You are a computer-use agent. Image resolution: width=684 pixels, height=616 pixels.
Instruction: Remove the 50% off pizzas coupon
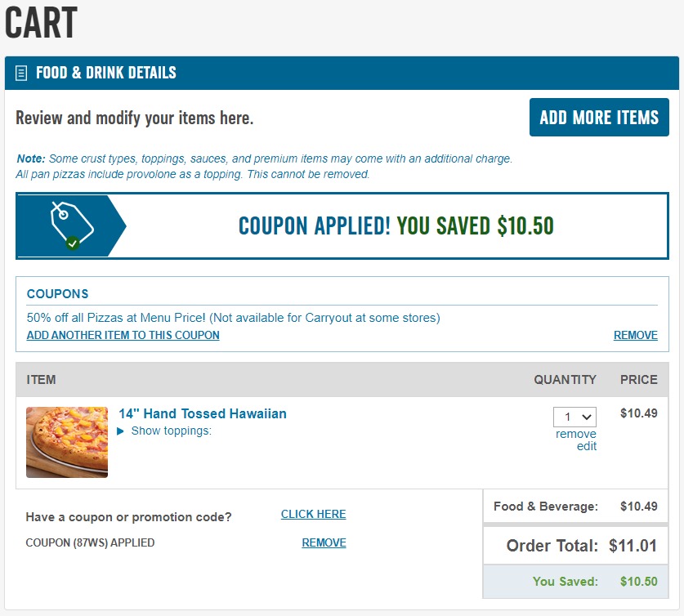pos(635,335)
